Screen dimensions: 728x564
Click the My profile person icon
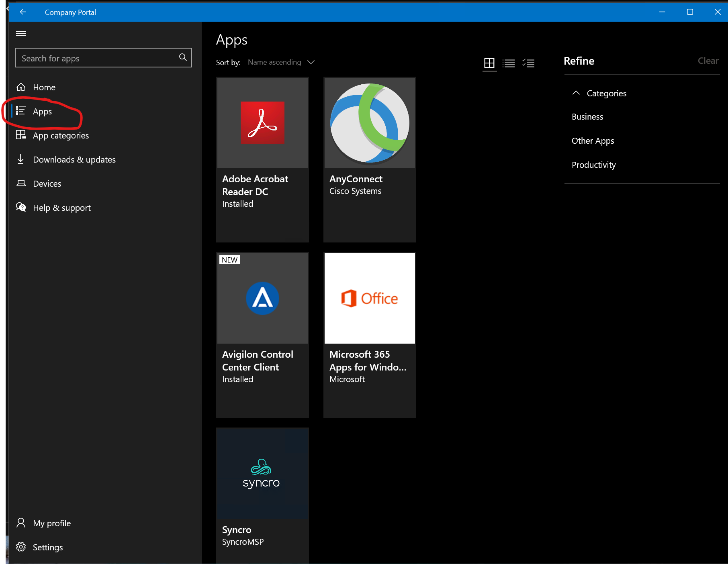[21, 523]
